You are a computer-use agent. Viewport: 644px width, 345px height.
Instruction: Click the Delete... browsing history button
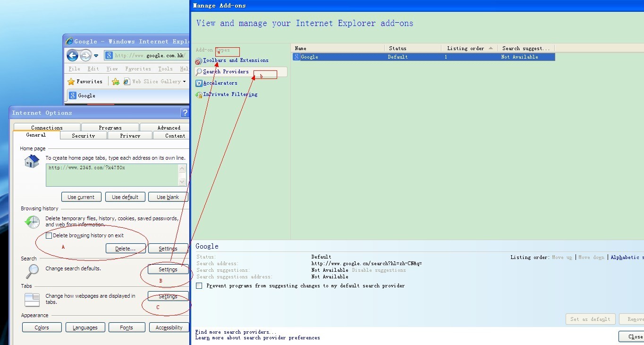coord(125,249)
